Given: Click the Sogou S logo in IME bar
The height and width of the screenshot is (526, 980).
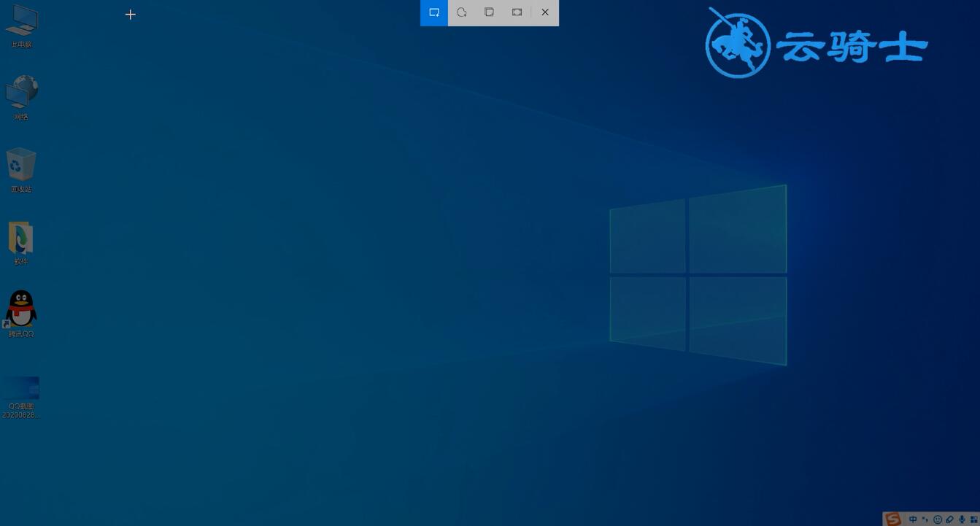Looking at the screenshot, I should click(x=893, y=519).
